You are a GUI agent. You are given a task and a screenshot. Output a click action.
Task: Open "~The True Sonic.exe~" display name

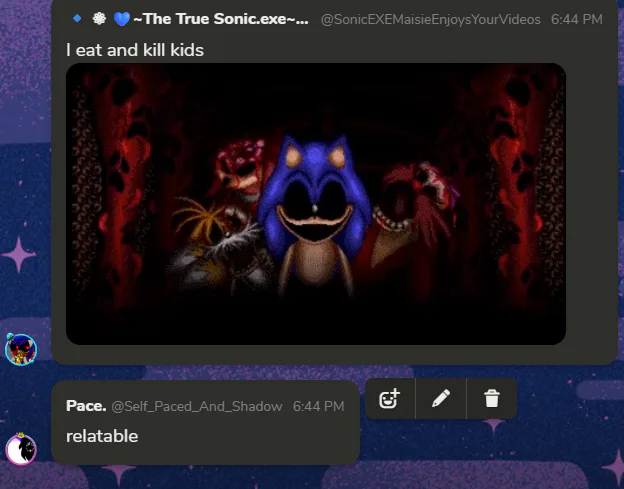[x=221, y=19]
